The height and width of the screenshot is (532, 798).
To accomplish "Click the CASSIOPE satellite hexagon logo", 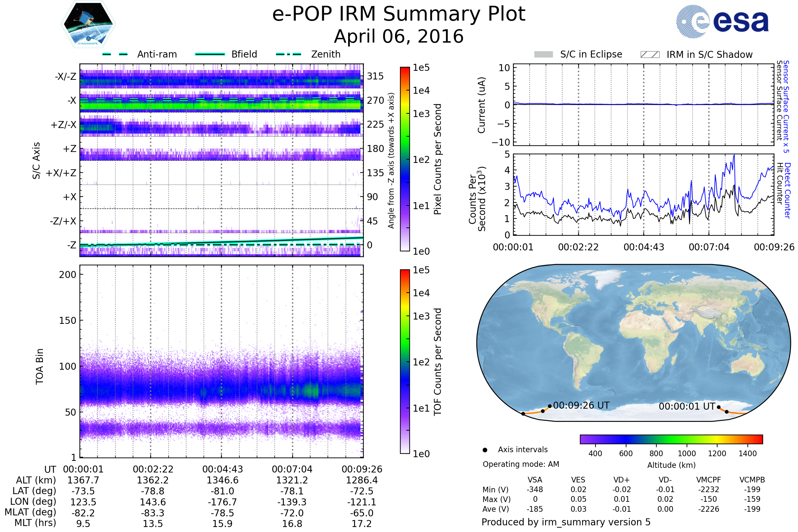I will (x=88, y=24).
